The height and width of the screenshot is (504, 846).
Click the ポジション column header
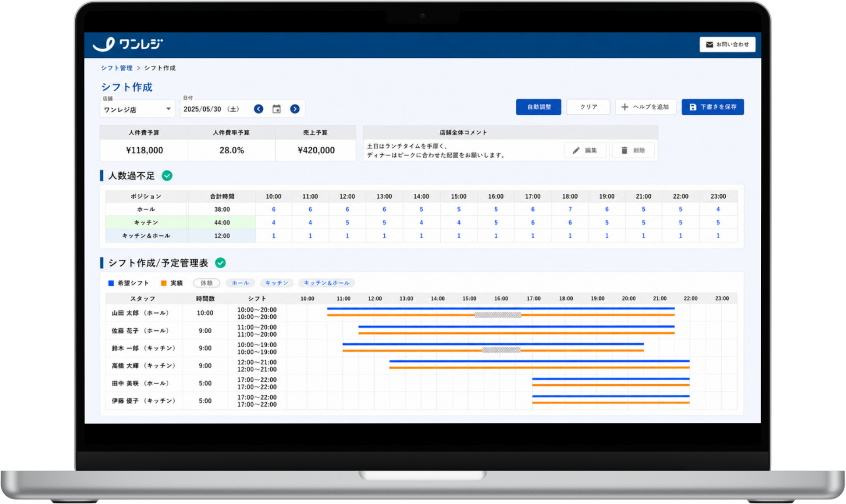click(146, 197)
